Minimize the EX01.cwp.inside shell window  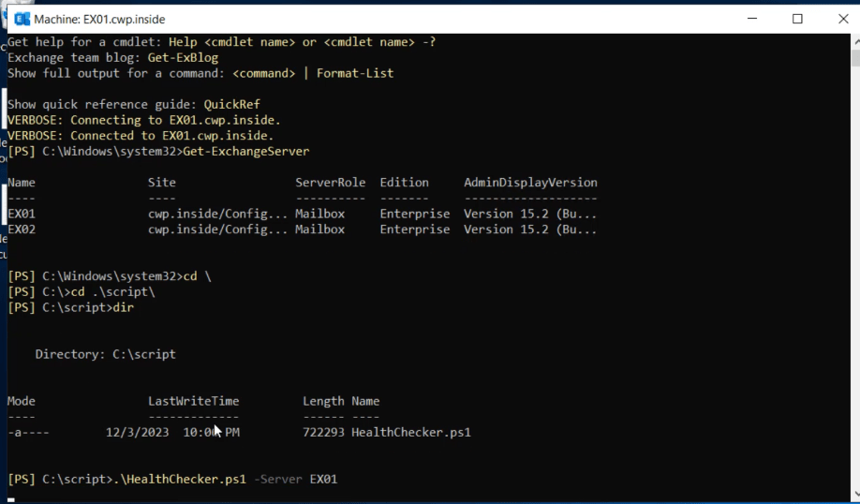pos(754,19)
